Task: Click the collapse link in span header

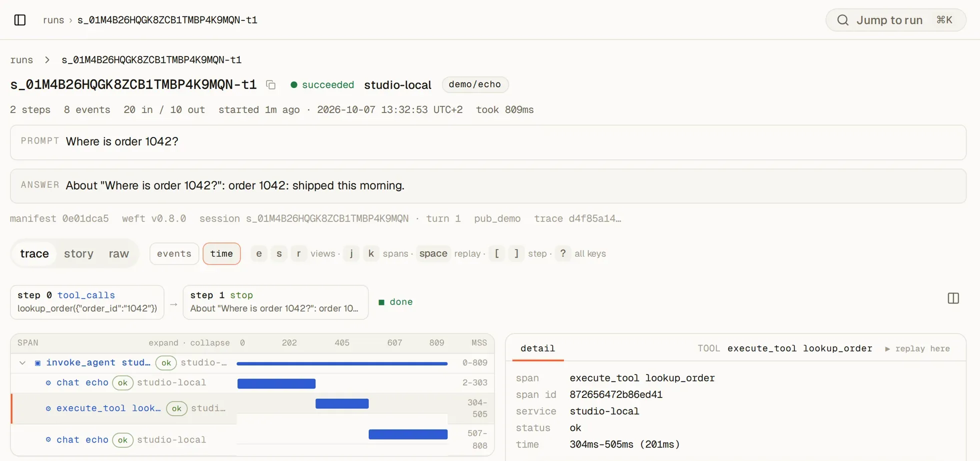Action: point(210,343)
